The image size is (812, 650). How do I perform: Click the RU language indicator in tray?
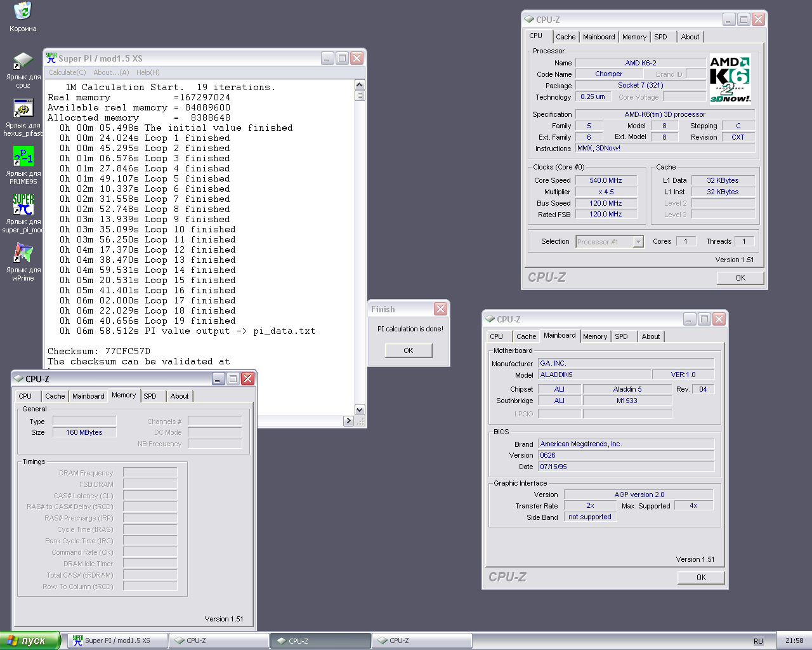(758, 641)
